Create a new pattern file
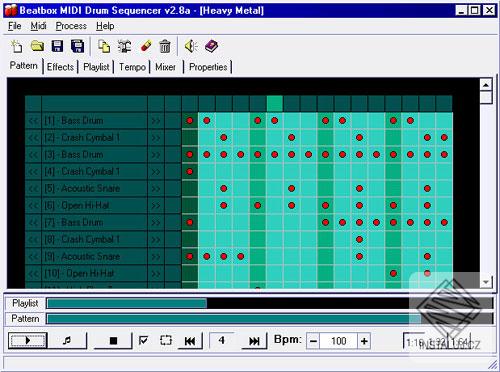The height and width of the screenshot is (372, 500). (x=16, y=46)
